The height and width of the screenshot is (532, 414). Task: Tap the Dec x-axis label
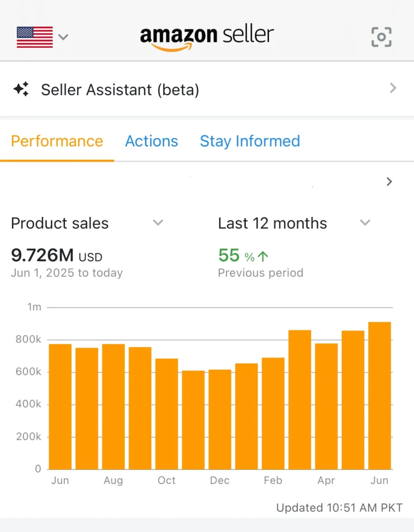click(220, 480)
